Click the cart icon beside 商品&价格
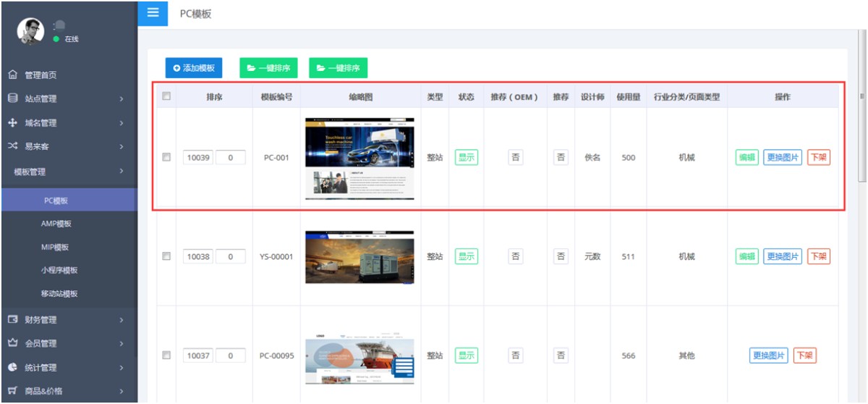 (x=12, y=391)
